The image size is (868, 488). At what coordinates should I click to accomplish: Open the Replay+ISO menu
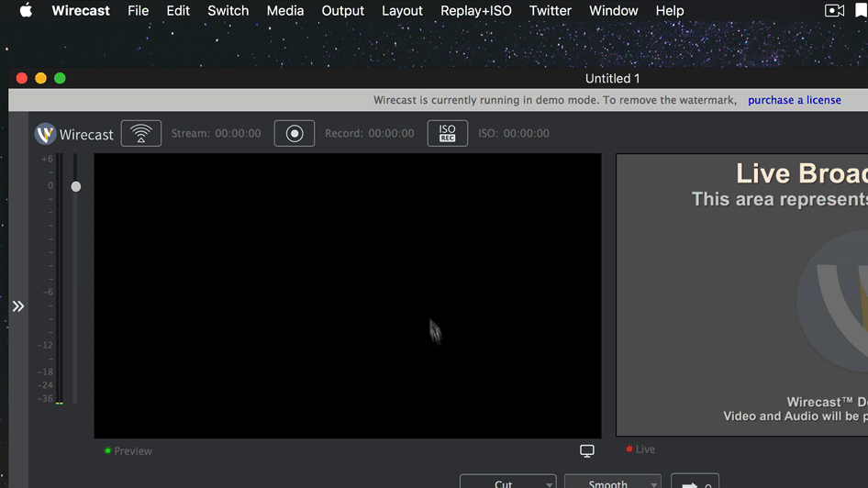pyautogui.click(x=475, y=10)
